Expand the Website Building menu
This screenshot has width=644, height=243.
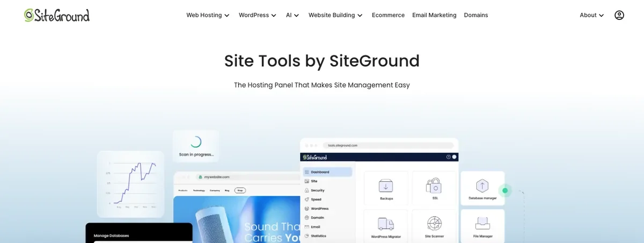pos(335,15)
